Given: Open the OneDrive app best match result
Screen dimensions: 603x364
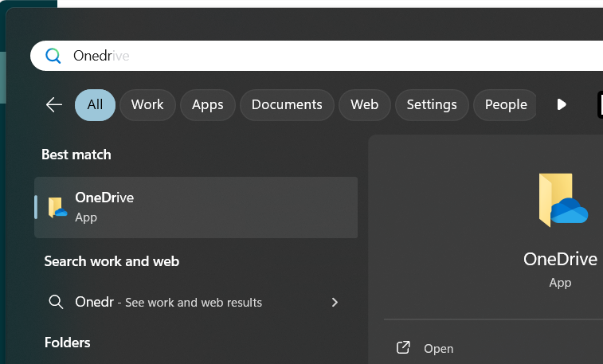Looking at the screenshot, I should 196,208.
